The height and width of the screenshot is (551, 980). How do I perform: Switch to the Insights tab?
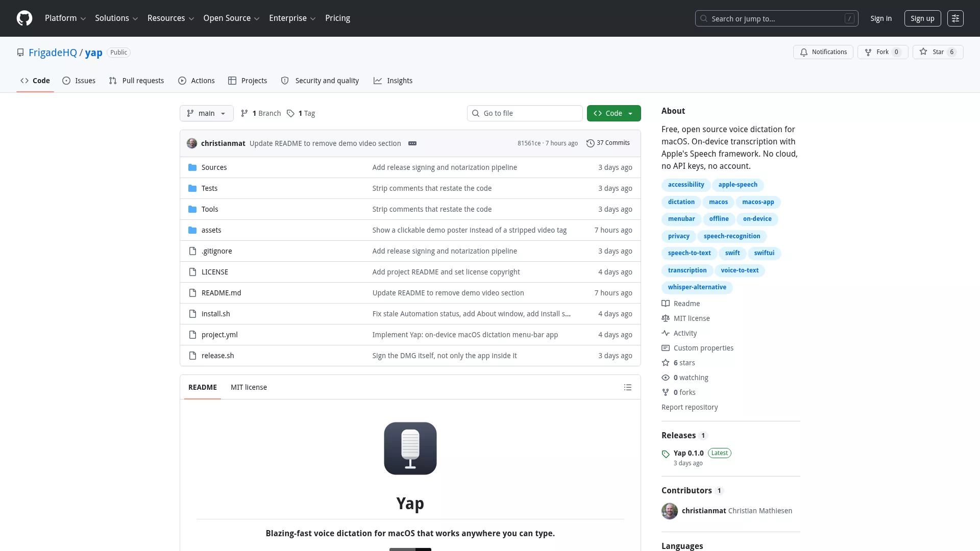393,81
